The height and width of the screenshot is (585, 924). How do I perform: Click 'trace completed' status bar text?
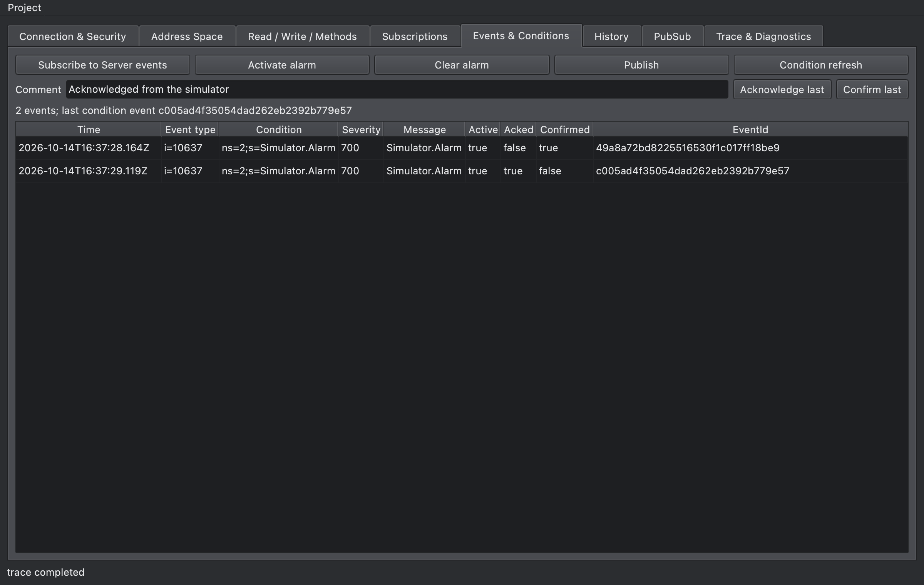46,572
